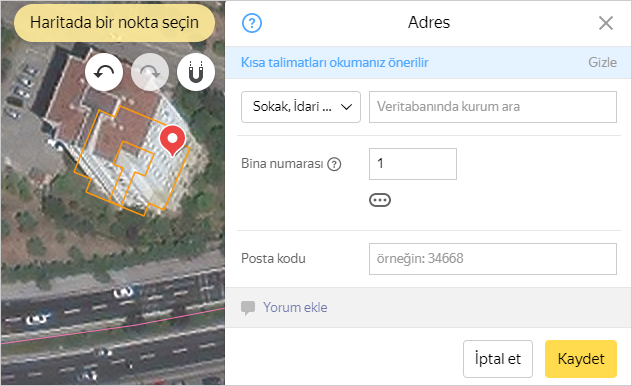Click the undo arrow on map
Viewport: 632px width, 386px height.
coord(104,72)
